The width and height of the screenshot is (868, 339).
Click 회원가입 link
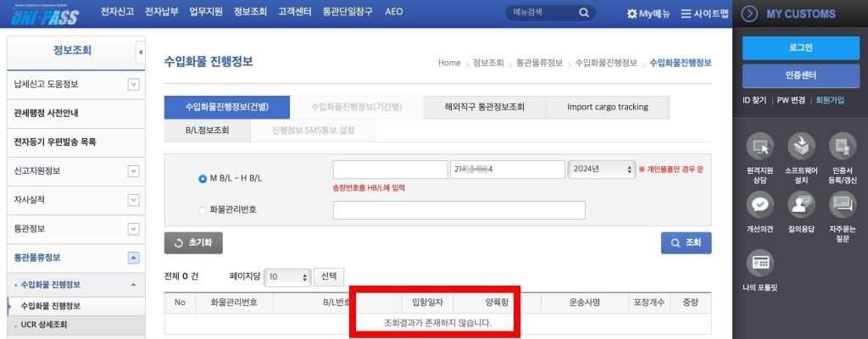(x=831, y=101)
